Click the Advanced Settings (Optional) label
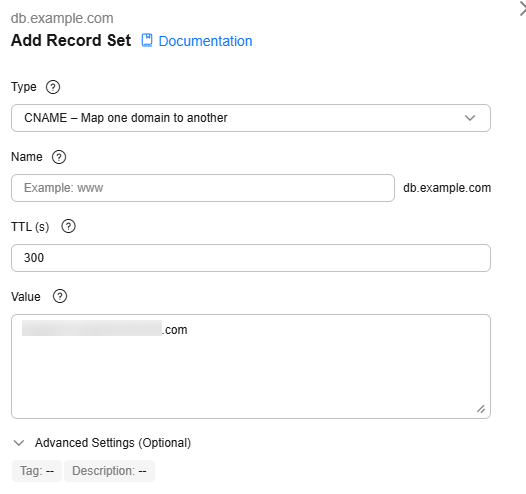526x494 pixels. click(113, 443)
